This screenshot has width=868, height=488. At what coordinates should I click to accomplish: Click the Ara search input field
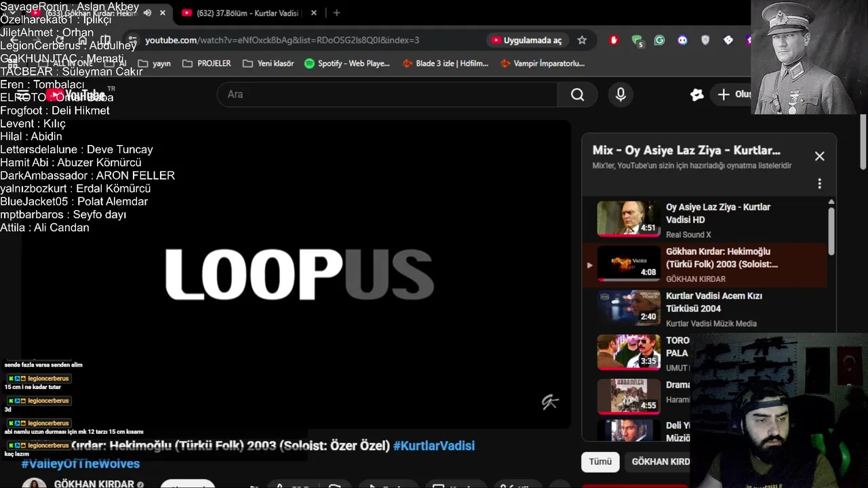click(x=387, y=95)
